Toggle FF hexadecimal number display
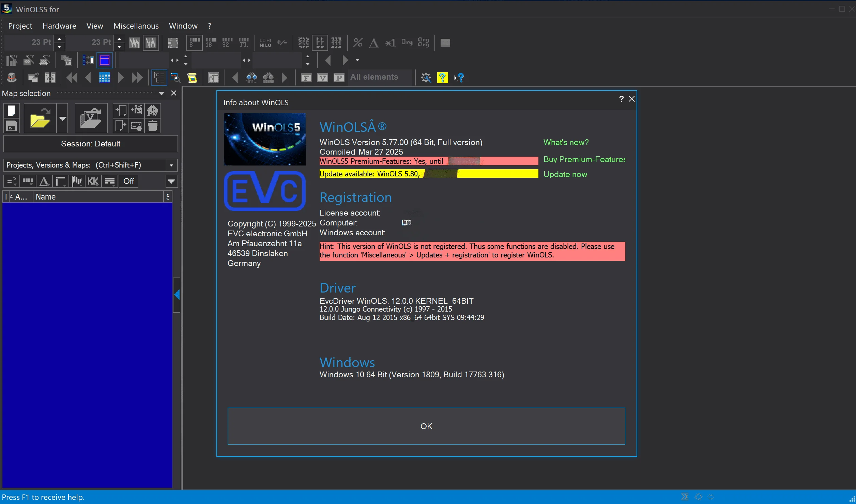Viewport: 856px width, 504px height. [x=320, y=43]
